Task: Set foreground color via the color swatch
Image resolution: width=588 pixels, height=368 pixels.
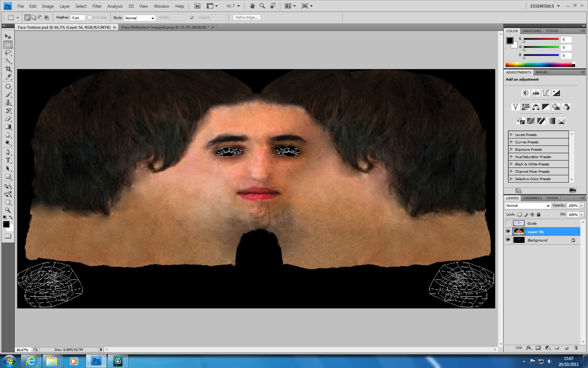Action: coord(6,225)
